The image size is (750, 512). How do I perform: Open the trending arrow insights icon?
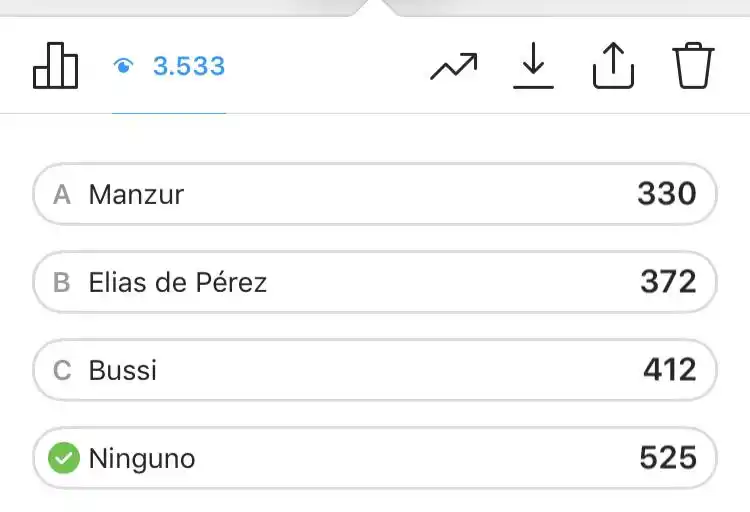pyautogui.click(x=453, y=67)
